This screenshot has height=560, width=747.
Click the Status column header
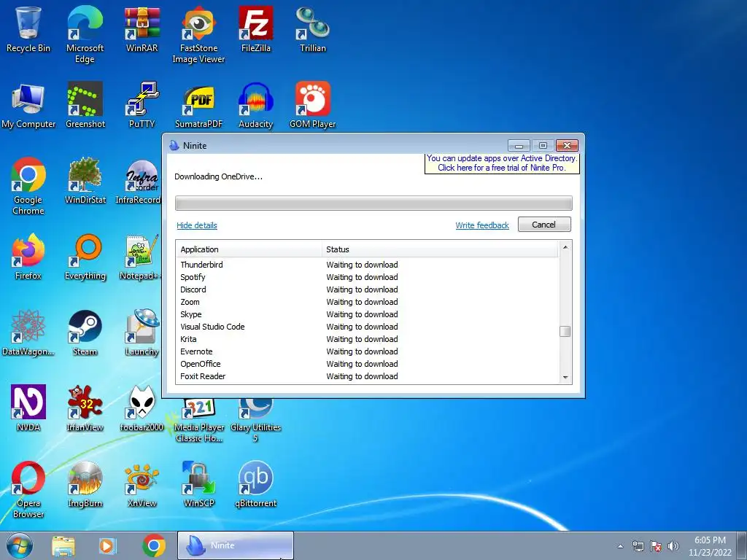click(440, 249)
